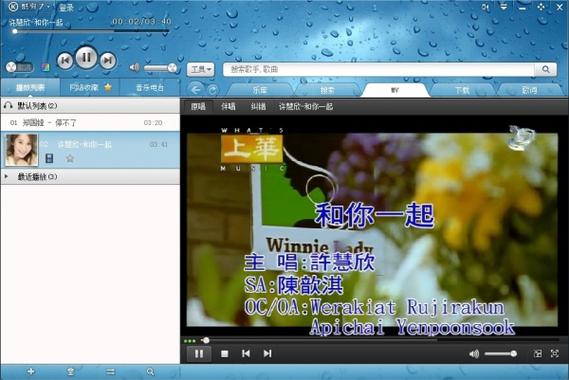Viewport: 569px width, 380px height.
Task: Seek on the MV progress bar
Action: 381,340
